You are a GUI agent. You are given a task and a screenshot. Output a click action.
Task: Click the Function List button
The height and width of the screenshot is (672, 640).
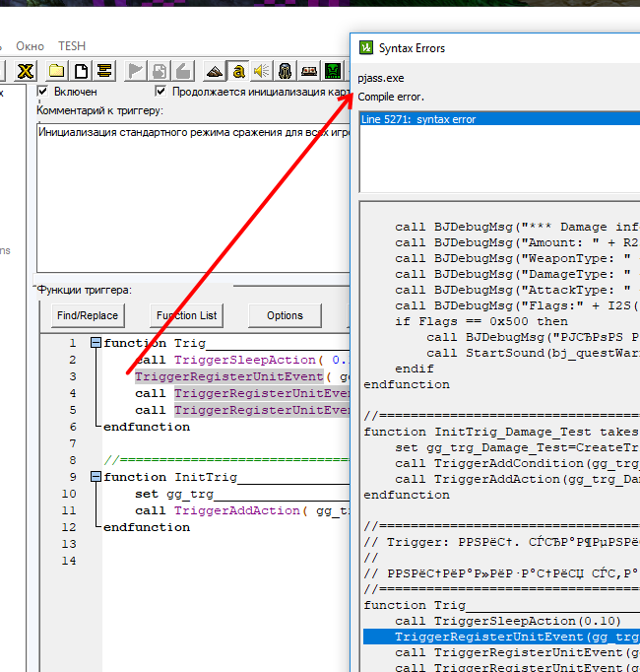[x=186, y=315]
